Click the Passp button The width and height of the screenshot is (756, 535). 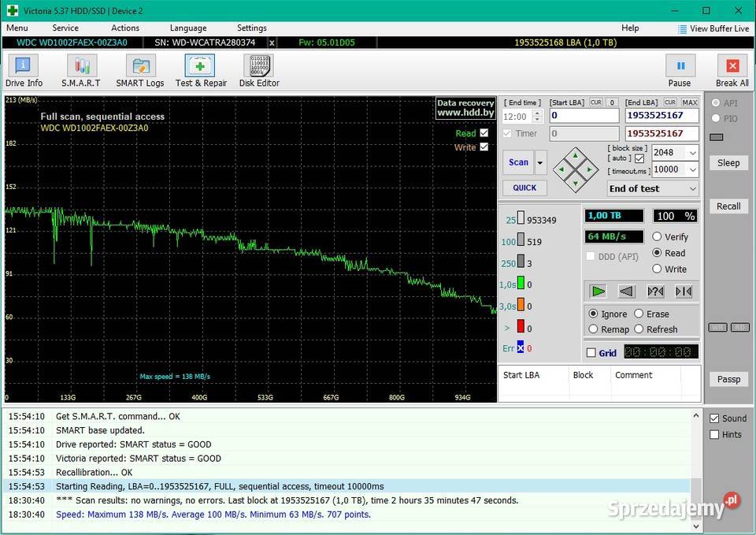728,379
